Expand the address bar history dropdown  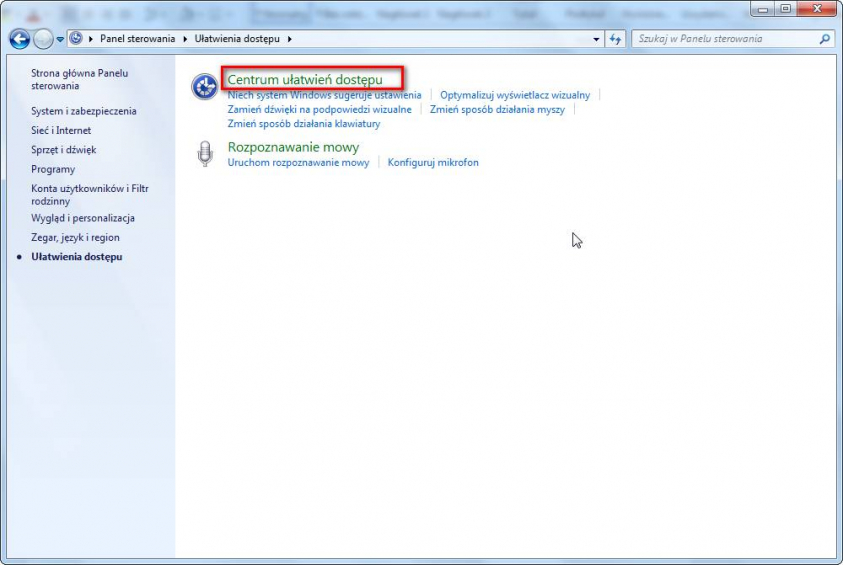[597, 39]
